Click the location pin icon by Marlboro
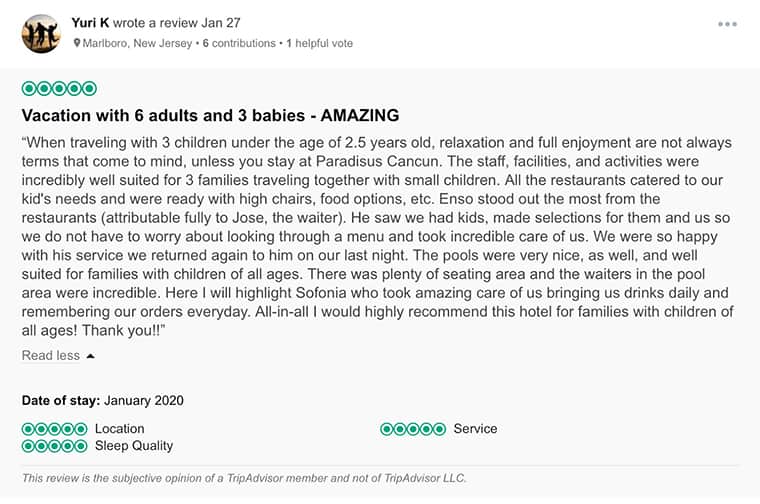Image resolution: width=760 pixels, height=504 pixels. tap(77, 44)
